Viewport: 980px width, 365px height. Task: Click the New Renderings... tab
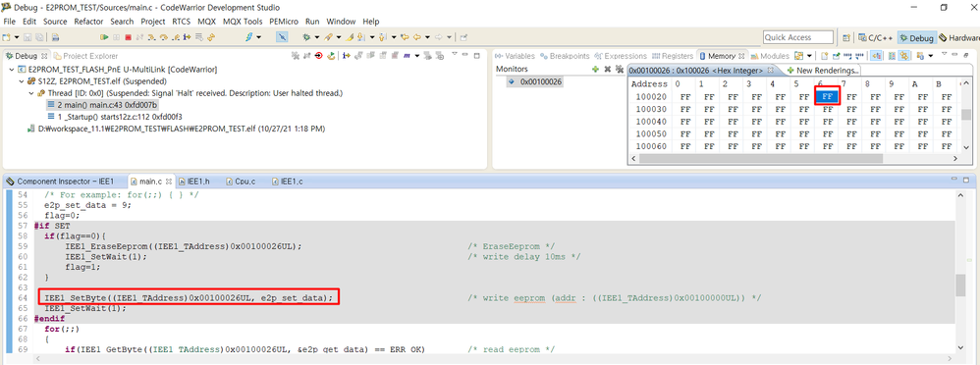pos(823,70)
